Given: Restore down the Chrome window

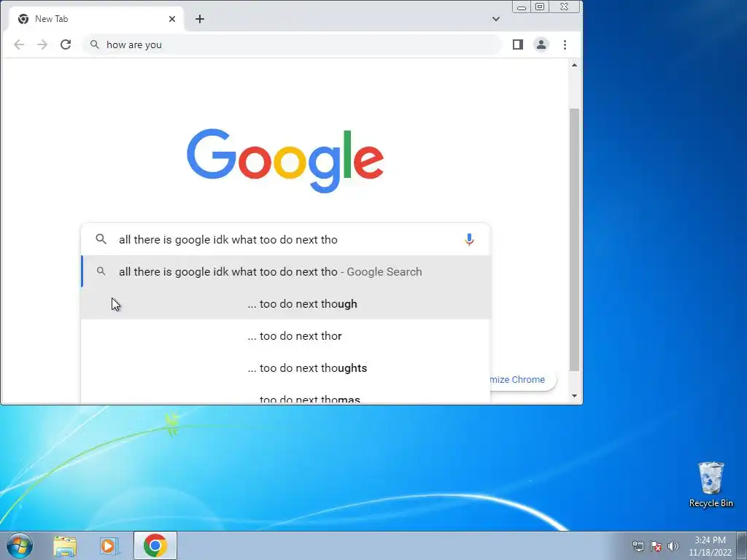Looking at the screenshot, I should 540,7.
